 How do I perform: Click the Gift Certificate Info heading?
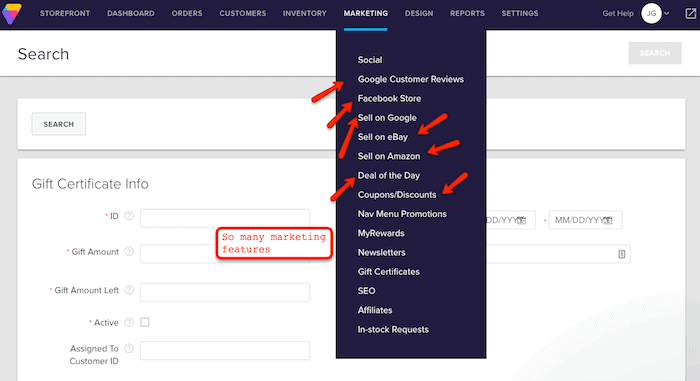pyautogui.click(x=90, y=184)
